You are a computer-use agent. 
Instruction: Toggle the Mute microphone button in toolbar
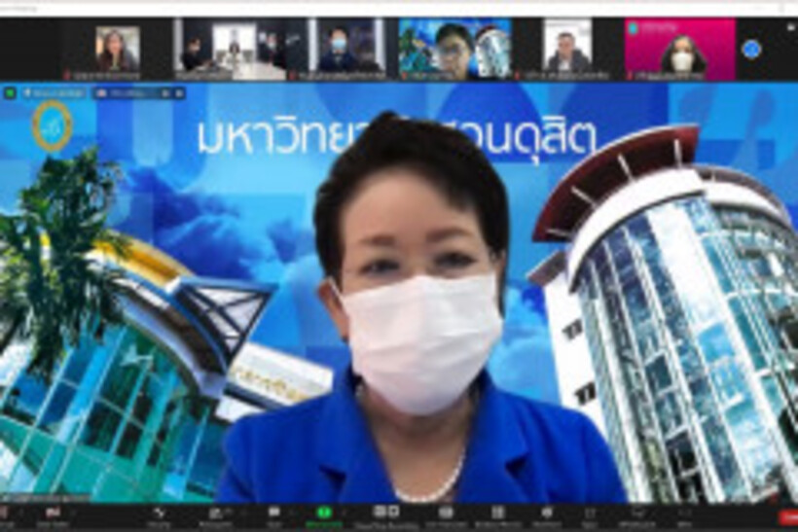point(4,515)
